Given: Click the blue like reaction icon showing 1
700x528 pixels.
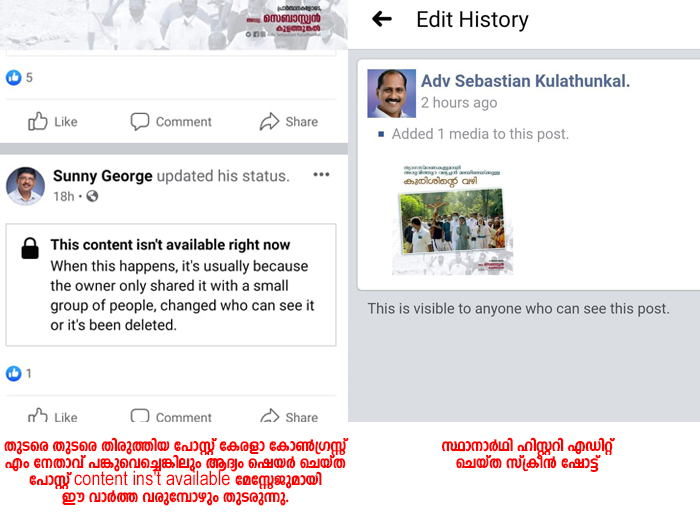Looking at the screenshot, I should coord(13,373).
